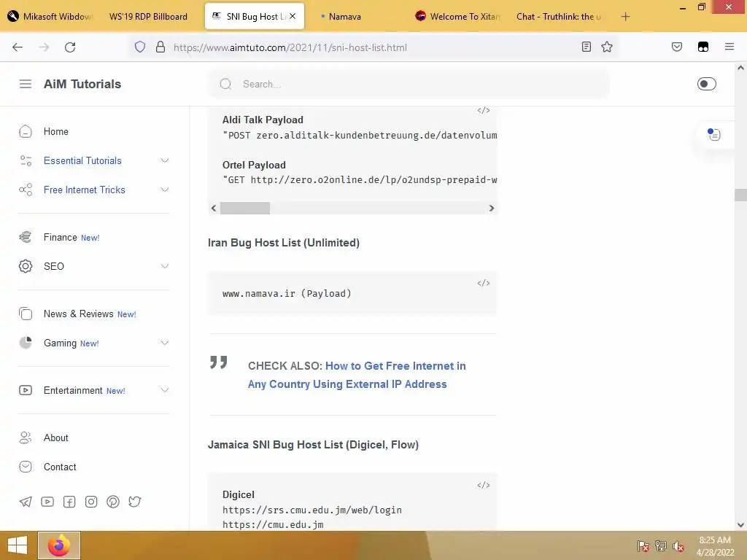Toggle the dark mode switch
The width and height of the screenshot is (747, 560).
pyautogui.click(x=706, y=84)
